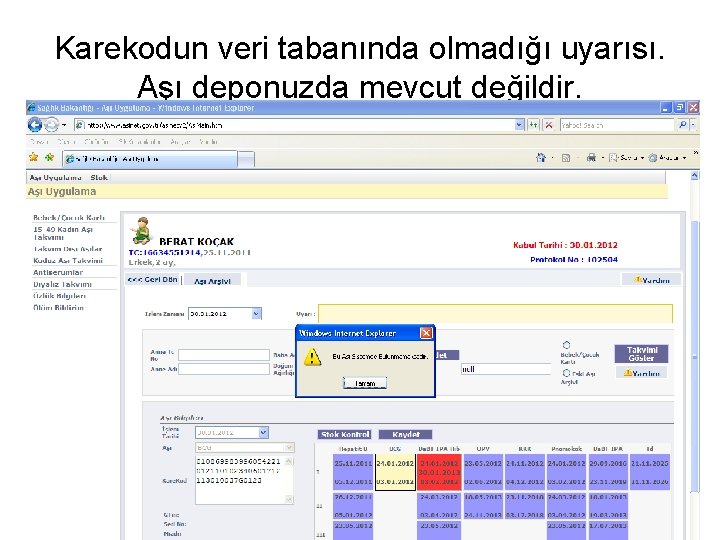Image resolution: width=720 pixels, height=540 pixels.
Task: Click the baby avatar beside BERAT KOÇAK
Action: [x=141, y=231]
